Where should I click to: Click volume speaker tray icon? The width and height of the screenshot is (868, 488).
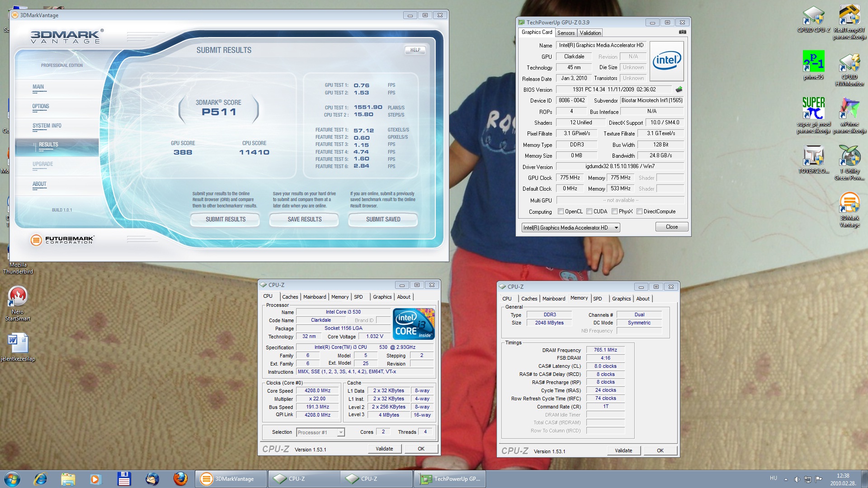[797, 479]
